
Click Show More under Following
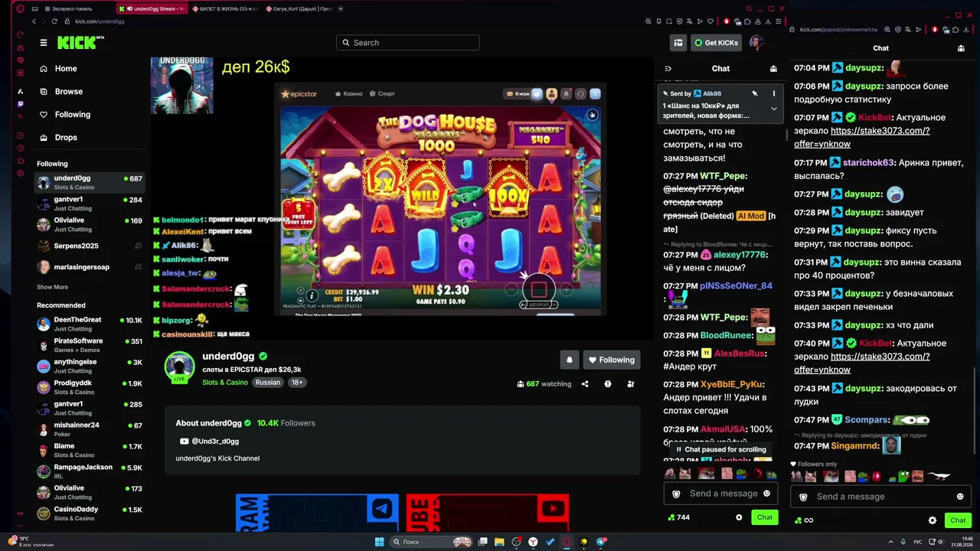52,287
